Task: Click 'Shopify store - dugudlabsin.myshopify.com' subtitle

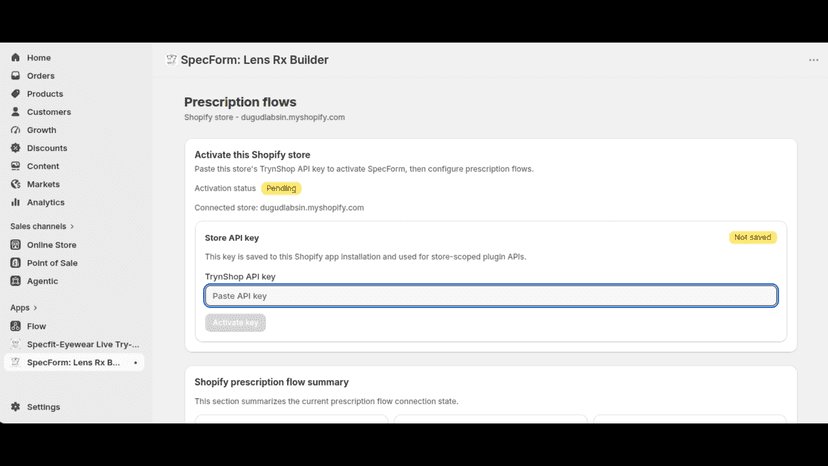Action: click(x=265, y=117)
